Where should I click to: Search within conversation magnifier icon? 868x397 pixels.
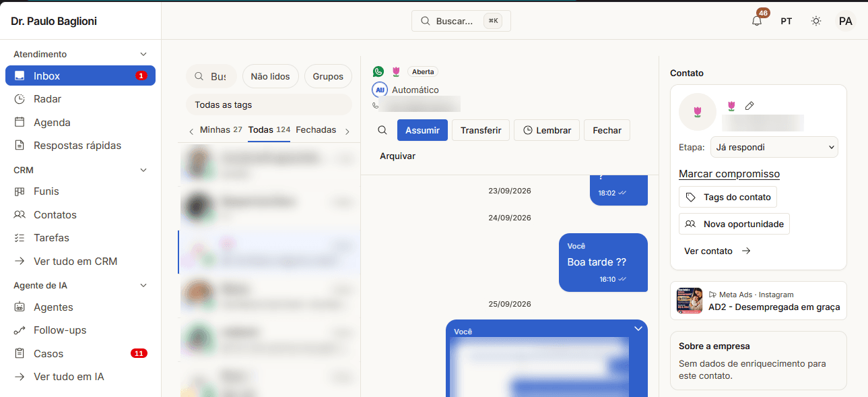pos(382,130)
